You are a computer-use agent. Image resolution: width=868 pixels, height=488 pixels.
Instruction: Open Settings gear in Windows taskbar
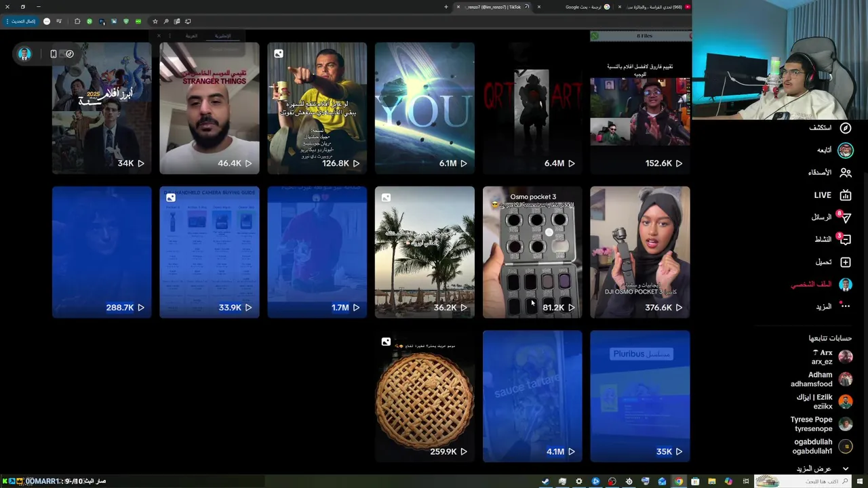pyautogui.click(x=578, y=481)
